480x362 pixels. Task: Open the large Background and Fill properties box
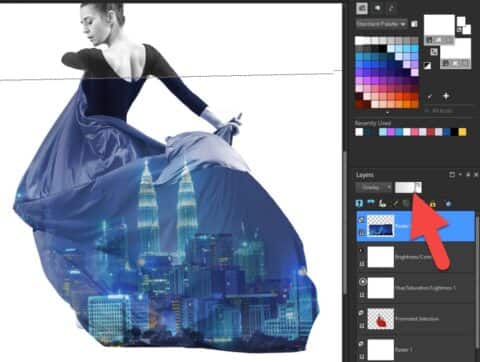click(x=455, y=49)
